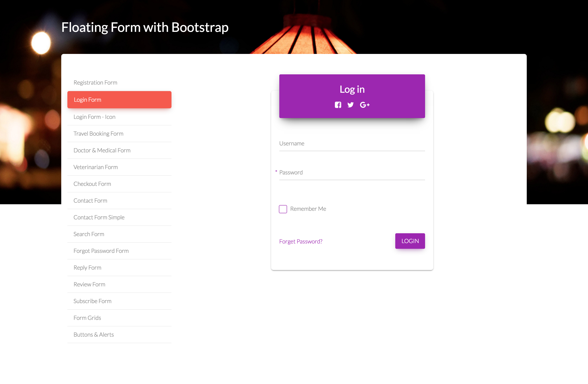
Task: Click the Google Plus login icon
Action: (365, 105)
